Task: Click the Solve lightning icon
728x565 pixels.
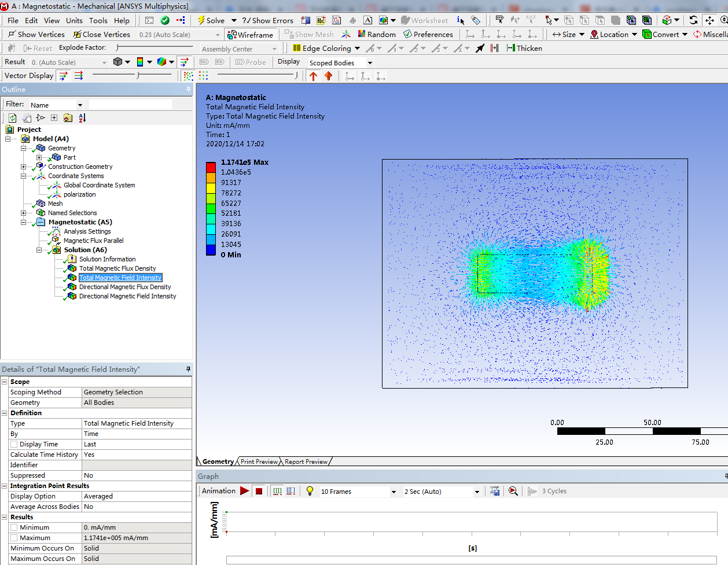Action: tap(201, 20)
